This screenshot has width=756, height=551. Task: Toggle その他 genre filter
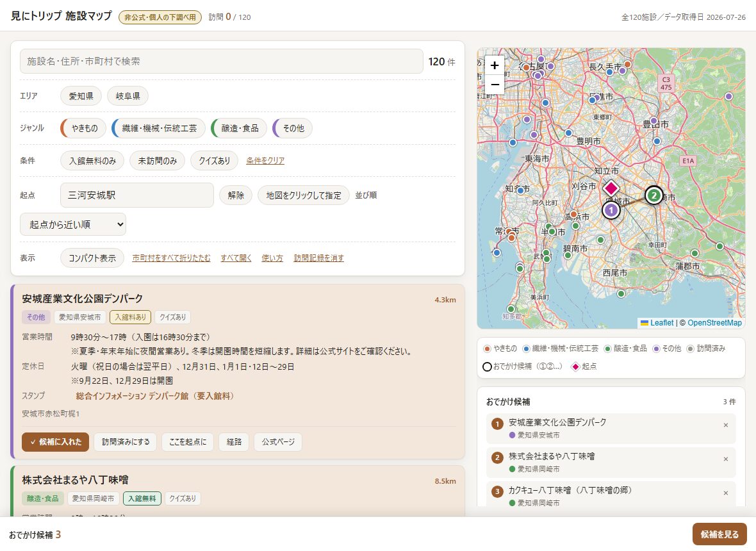293,128
